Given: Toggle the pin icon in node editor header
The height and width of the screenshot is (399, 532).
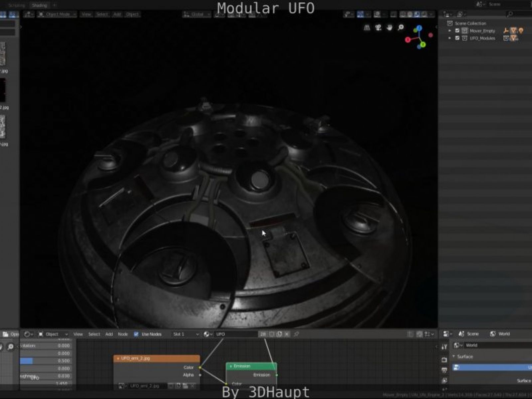Looking at the screenshot, I should pos(297,334).
